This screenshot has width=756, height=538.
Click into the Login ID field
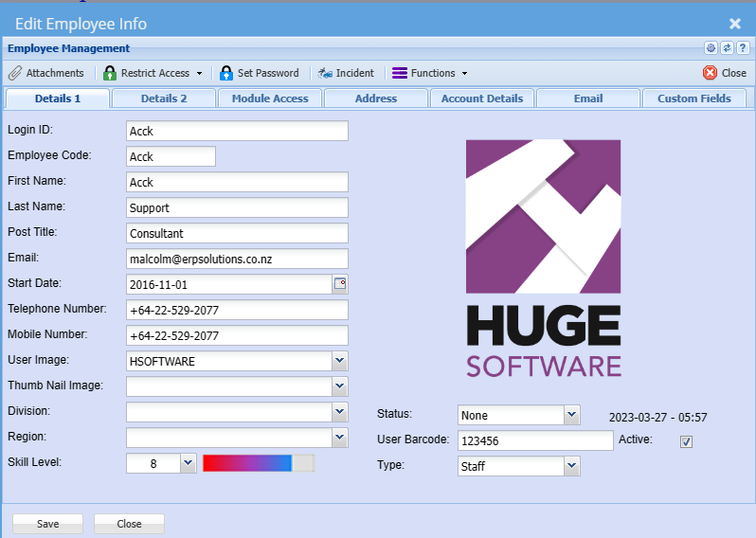pyautogui.click(x=237, y=131)
